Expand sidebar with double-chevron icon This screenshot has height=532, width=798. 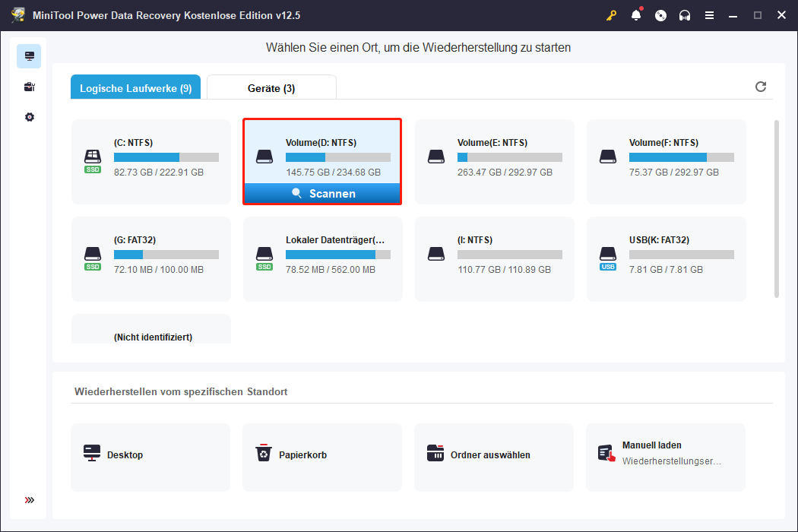[x=30, y=500]
